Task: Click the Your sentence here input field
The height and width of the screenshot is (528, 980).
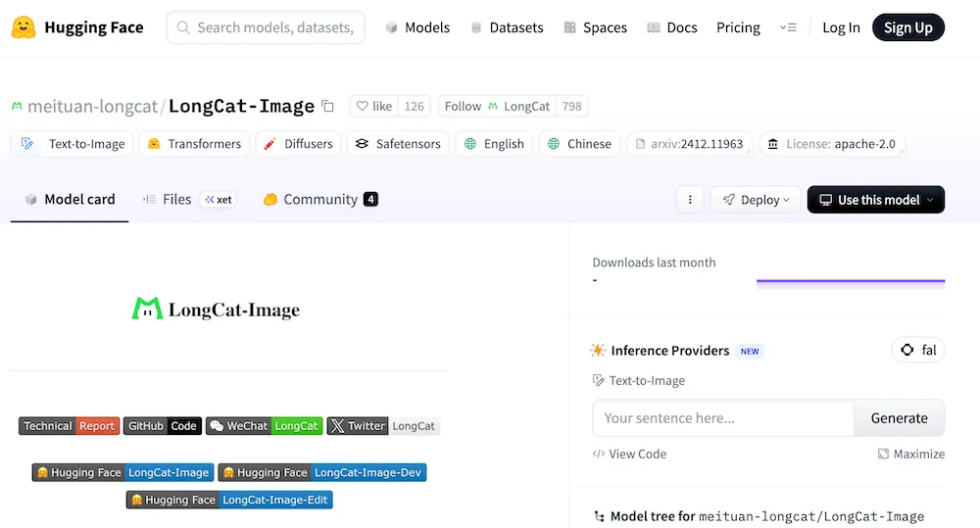Action: (723, 418)
